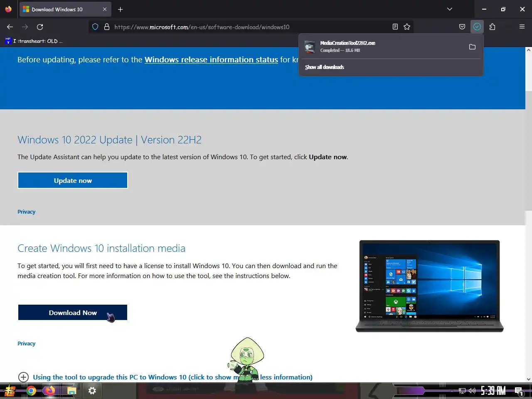Click the Firefox logo in title bar
This screenshot has height=399, width=532.
tap(8, 9)
